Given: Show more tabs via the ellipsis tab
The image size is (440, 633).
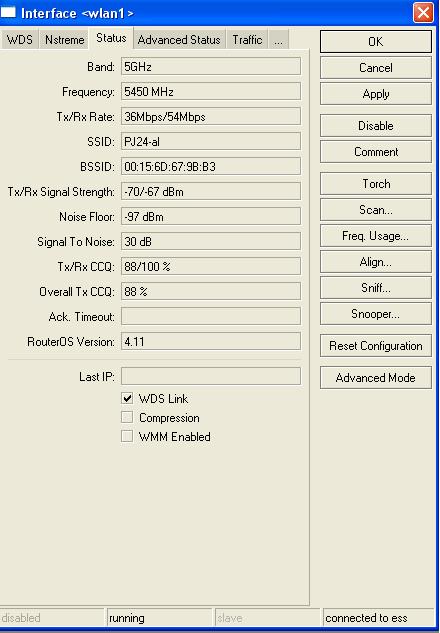Looking at the screenshot, I should tap(278, 40).
